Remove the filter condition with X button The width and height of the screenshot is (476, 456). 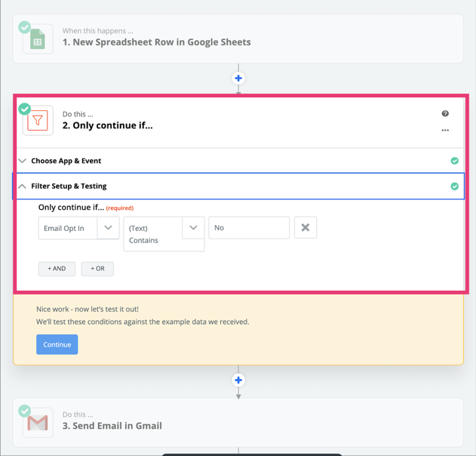[306, 227]
